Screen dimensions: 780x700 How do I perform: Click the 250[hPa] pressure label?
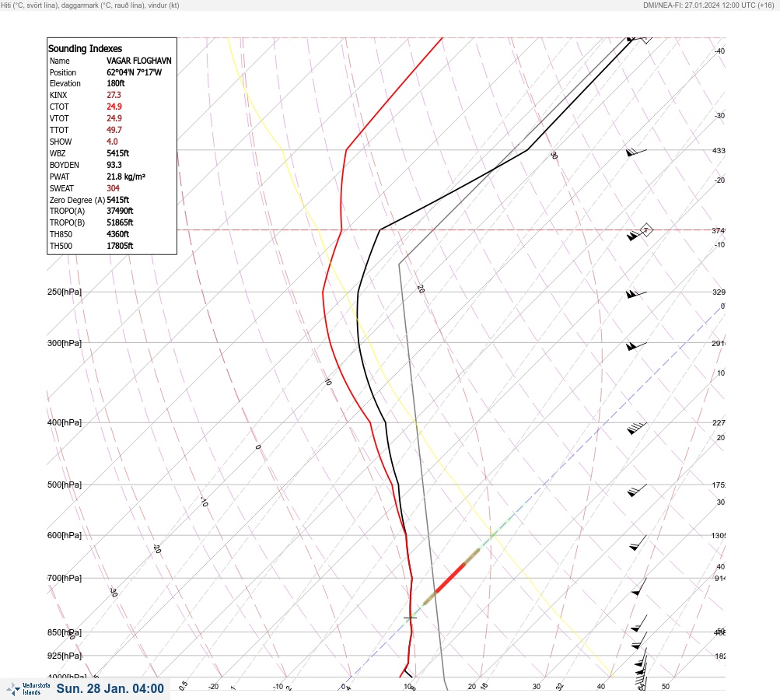[x=65, y=292]
